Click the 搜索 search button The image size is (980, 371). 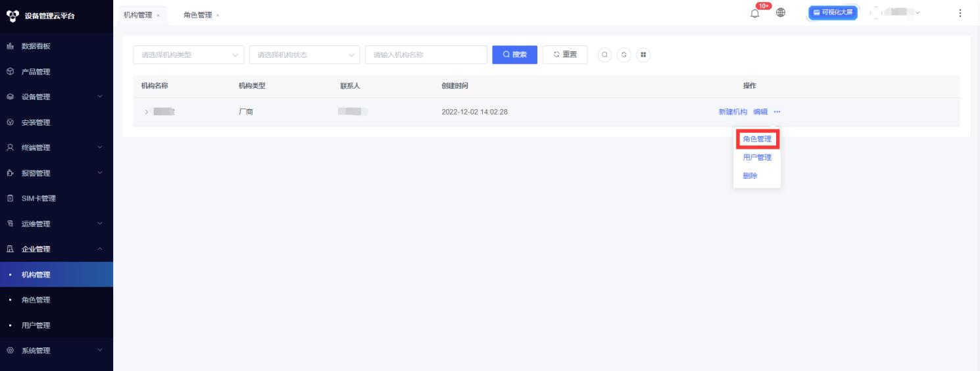515,55
